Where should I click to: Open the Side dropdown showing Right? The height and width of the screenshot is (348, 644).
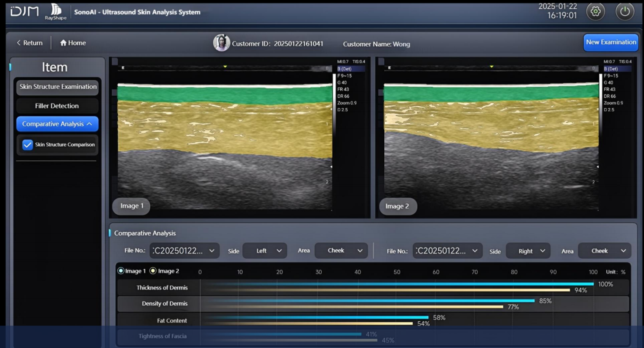pos(528,251)
